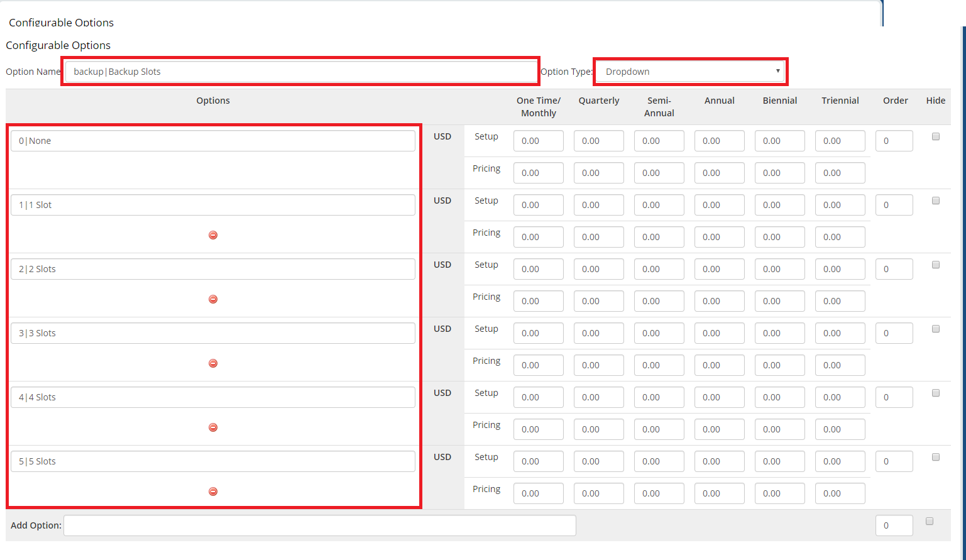
Task: Click Quarterly Pricing field for '4|4 Slots'
Action: point(599,429)
